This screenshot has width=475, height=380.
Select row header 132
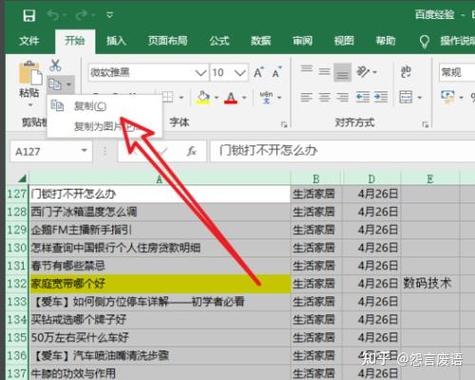[x=17, y=284]
